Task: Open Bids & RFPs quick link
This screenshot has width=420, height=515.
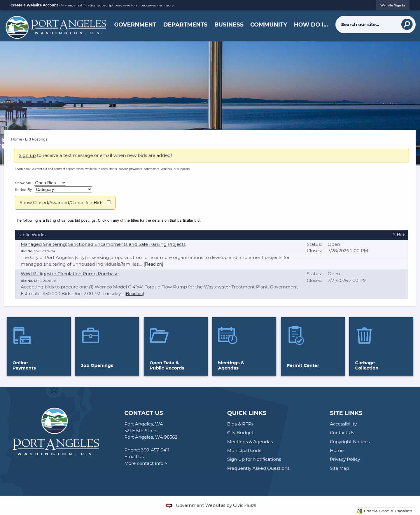Action: (240, 424)
